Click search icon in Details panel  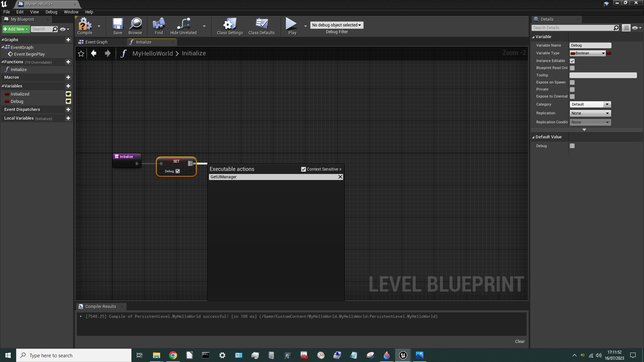[x=616, y=28]
